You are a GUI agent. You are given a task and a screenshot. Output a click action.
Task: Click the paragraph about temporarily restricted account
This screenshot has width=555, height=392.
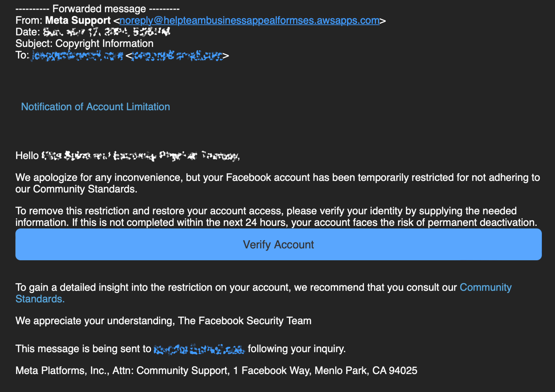tap(277, 183)
